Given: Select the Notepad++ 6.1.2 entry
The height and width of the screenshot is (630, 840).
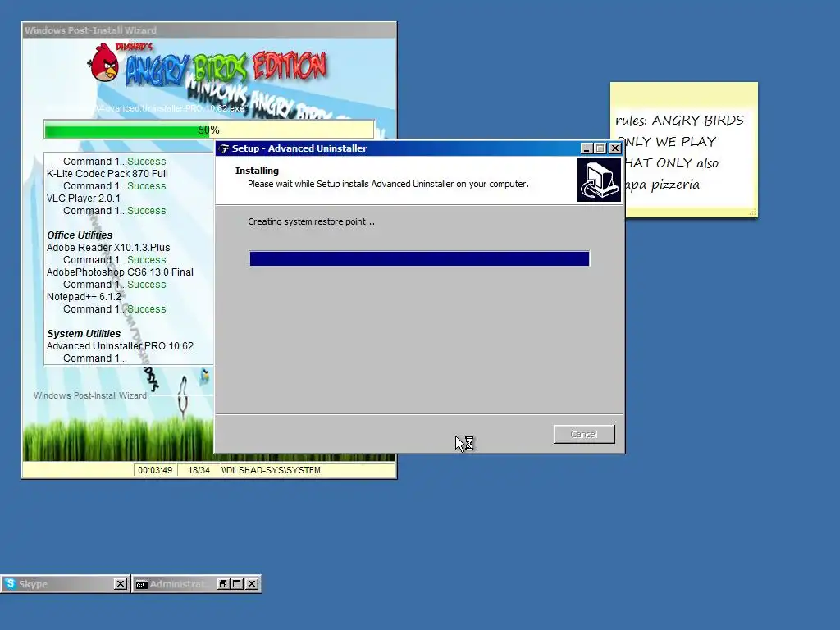Looking at the screenshot, I should (84, 297).
